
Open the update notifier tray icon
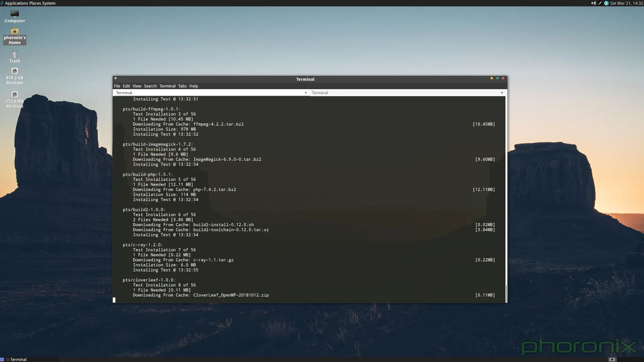coord(606,3)
